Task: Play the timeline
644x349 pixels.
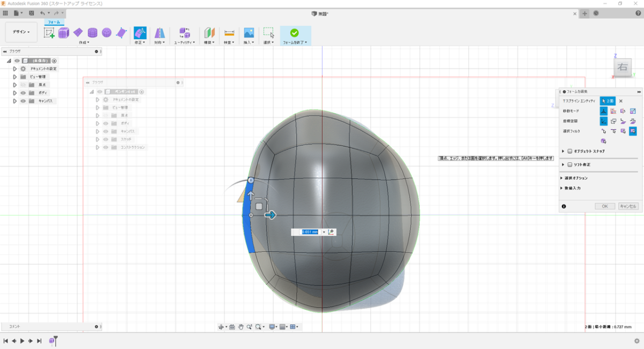Action: [22, 341]
